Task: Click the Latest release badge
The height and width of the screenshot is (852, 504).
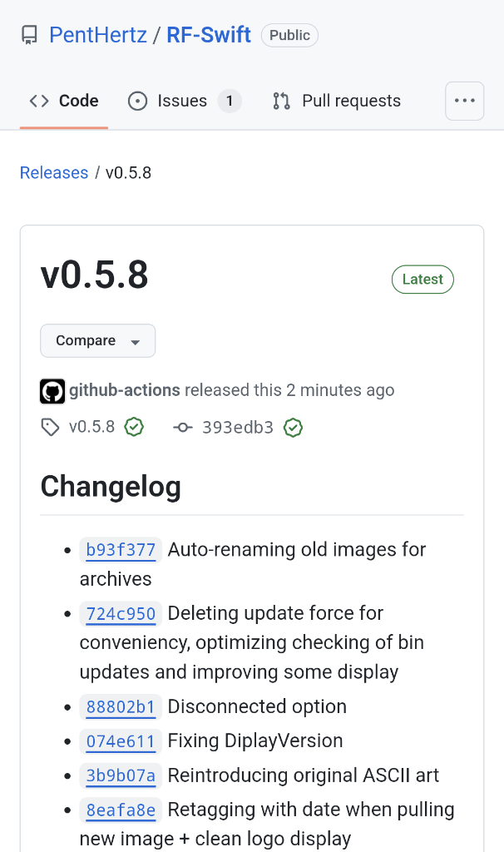Action: point(422,280)
